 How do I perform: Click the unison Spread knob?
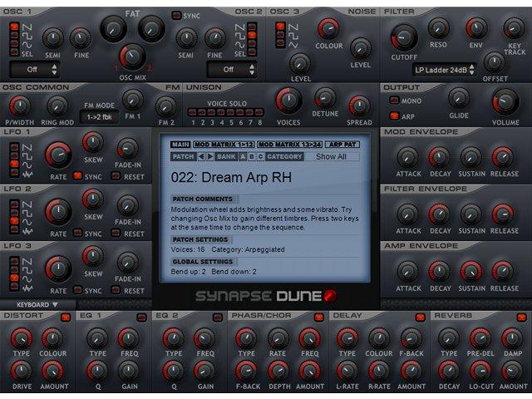pyautogui.click(x=359, y=106)
